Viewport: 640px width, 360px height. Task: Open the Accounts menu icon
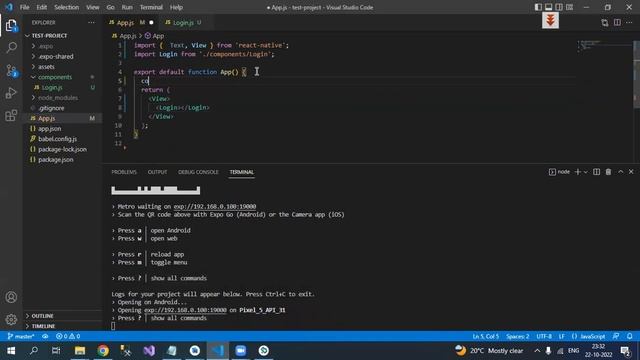pos(11,297)
